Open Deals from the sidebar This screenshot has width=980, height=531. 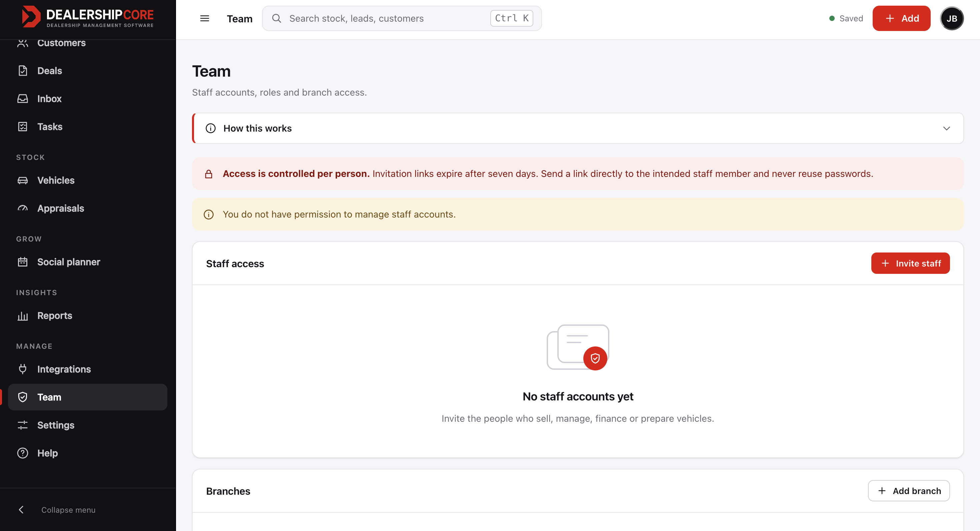pos(87,71)
